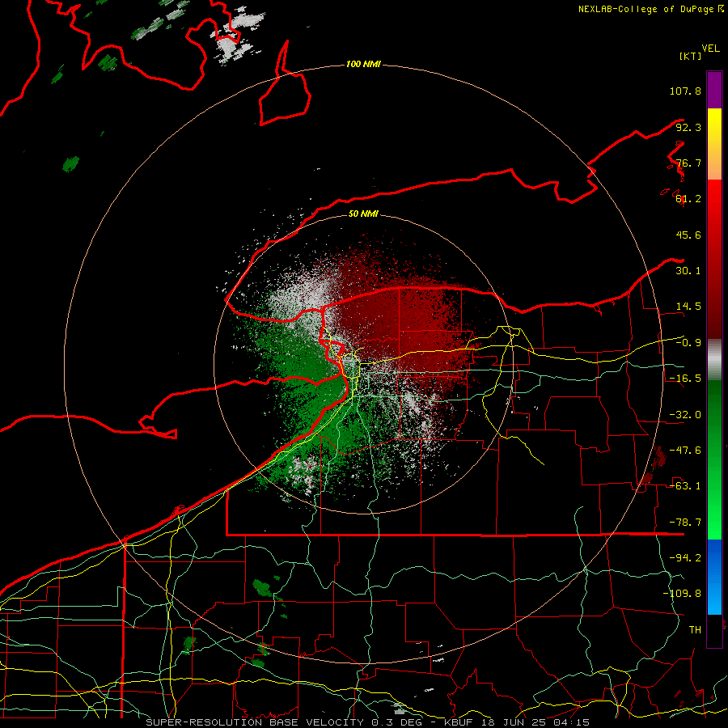This screenshot has width=728, height=728.
Task: Click the TH legend label
Action: point(695,630)
